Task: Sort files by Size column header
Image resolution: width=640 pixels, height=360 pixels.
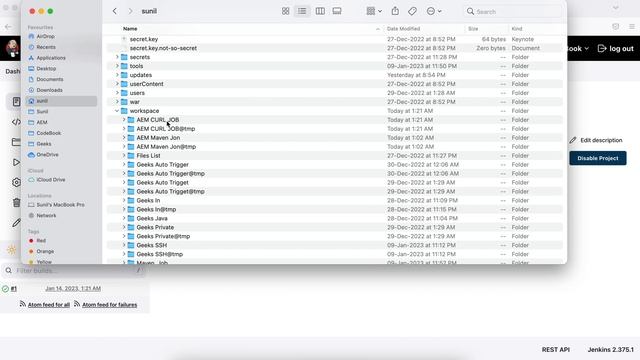Action: pyautogui.click(x=473, y=29)
